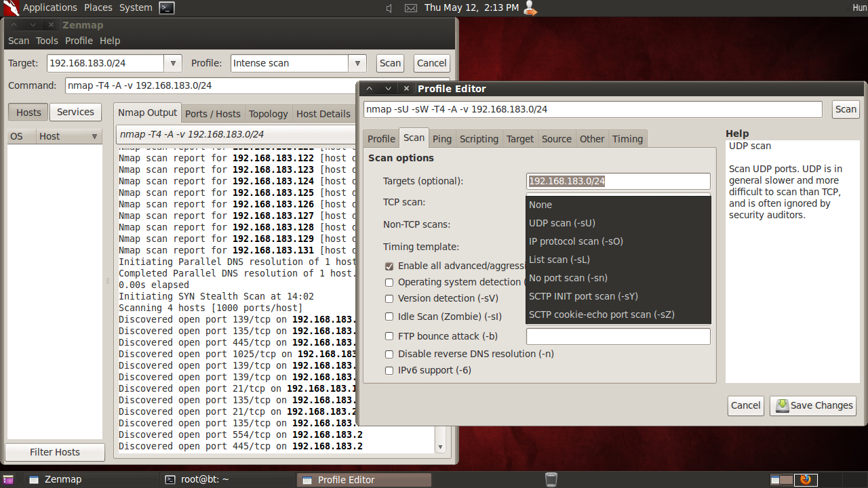Screen dimensions: 868x488
Task: Expand the Target dropdown arrow in Zenmap
Action: pyautogui.click(x=173, y=63)
